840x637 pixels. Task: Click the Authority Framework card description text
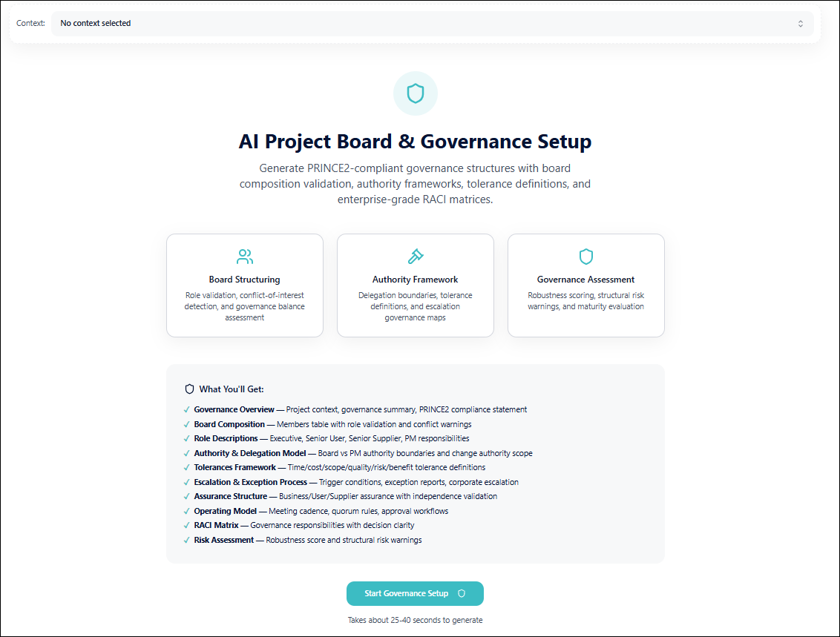click(x=416, y=306)
